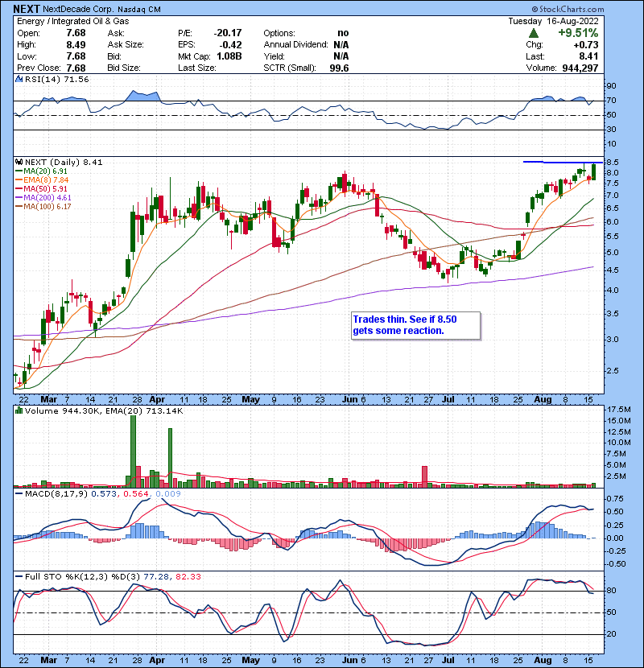
Task: Click the +9.51% percentage change value
Action: pos(578,33)
